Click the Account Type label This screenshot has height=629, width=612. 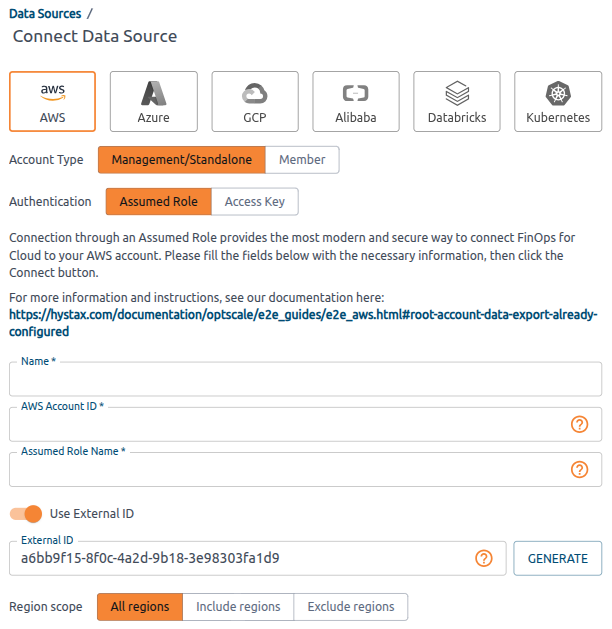pyautogui.click(x=46, y=160)
